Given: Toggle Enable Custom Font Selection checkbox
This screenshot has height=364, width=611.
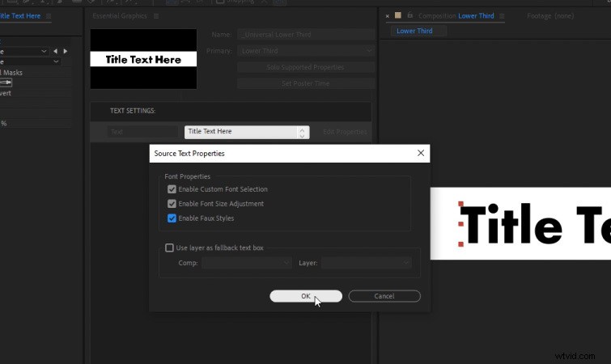Looking at the screenshot, I should point(172,189).
